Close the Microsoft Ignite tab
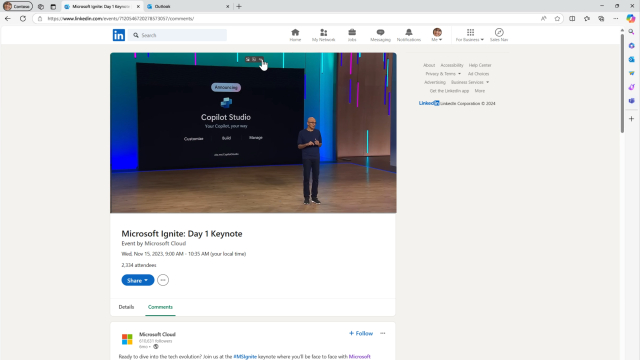The height and width of the screenshot is (360, 640). coord(138,7)
